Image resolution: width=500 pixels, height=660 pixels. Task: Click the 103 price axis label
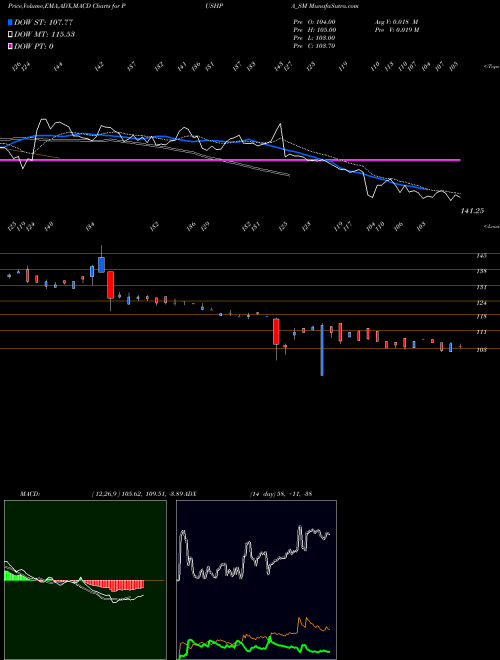[482, 350]
